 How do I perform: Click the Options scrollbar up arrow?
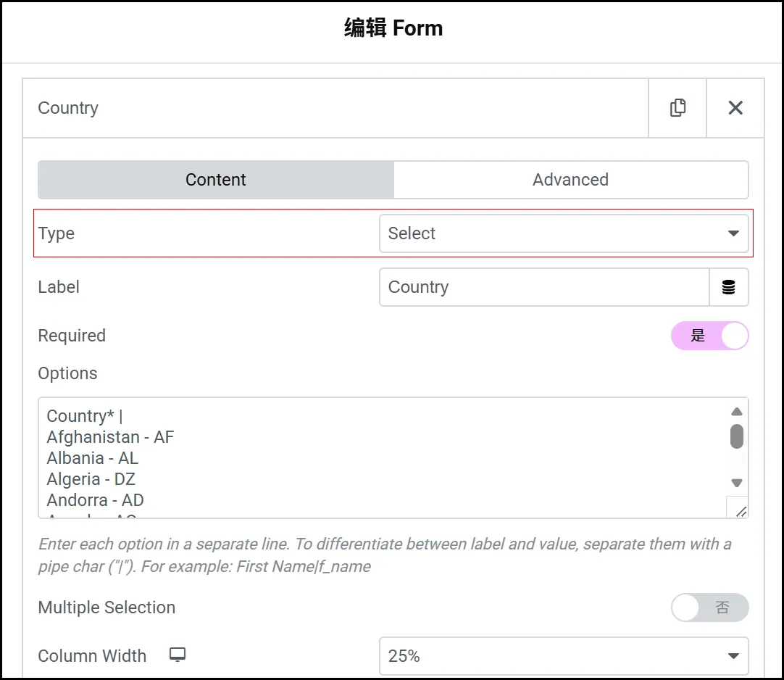click(737, 411)
